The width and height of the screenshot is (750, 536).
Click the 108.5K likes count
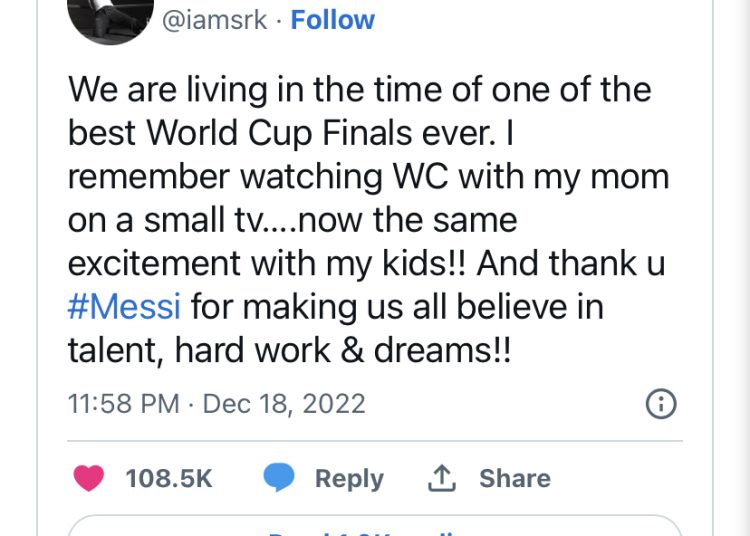(x=169, y=478)
